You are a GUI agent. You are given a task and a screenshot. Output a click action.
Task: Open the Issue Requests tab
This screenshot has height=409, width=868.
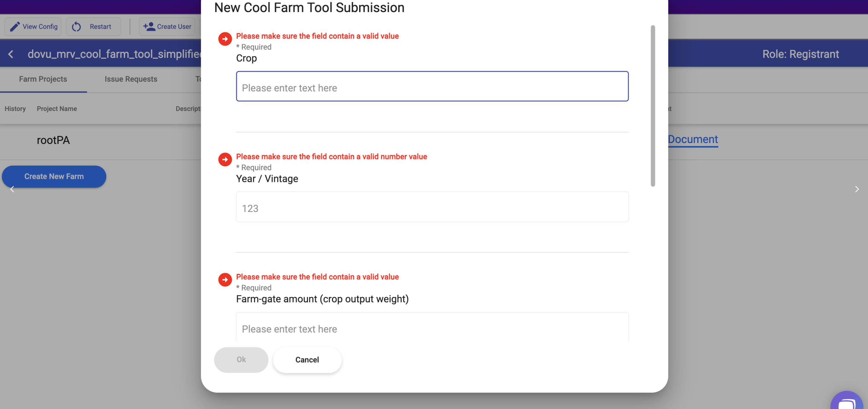point(131,79)
